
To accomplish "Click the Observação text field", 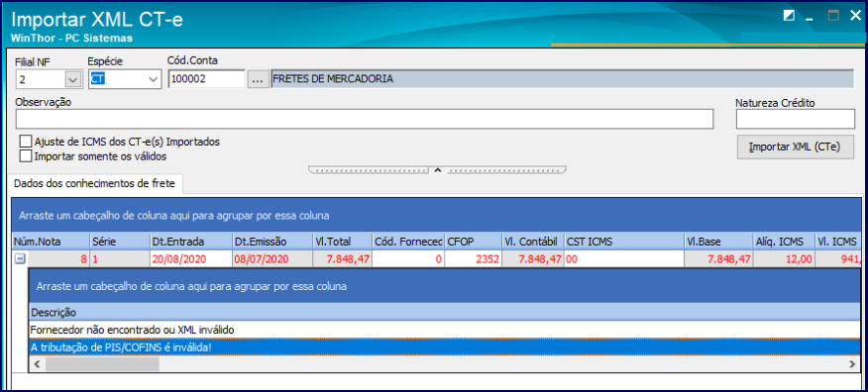I will [365, 119].
